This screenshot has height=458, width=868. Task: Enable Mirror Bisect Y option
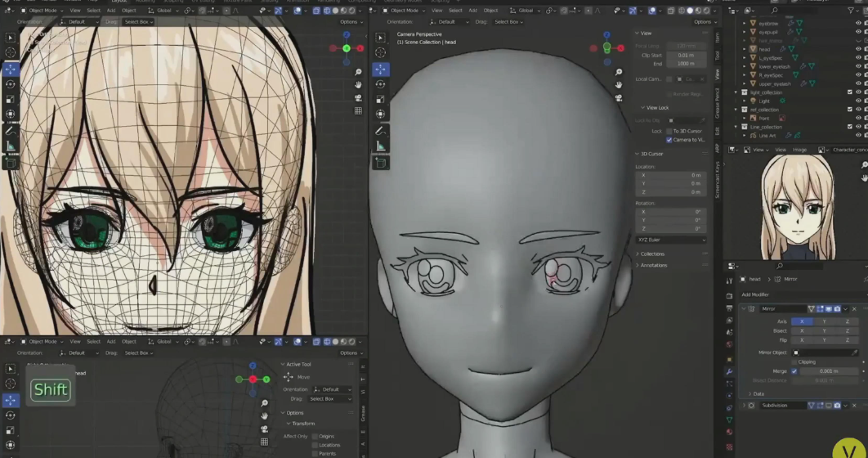coord(824,330)
